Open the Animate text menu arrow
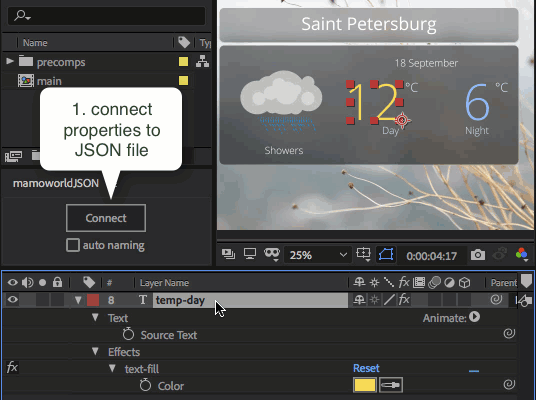Image resolution: width=536 pixels, height=400 pixels. click(x=474, y=317)
